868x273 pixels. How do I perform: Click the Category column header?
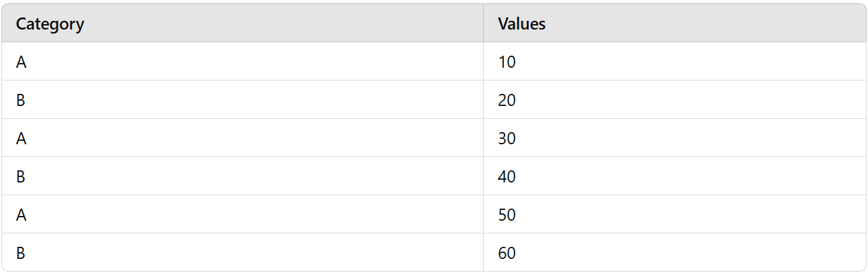click(243, 23)
